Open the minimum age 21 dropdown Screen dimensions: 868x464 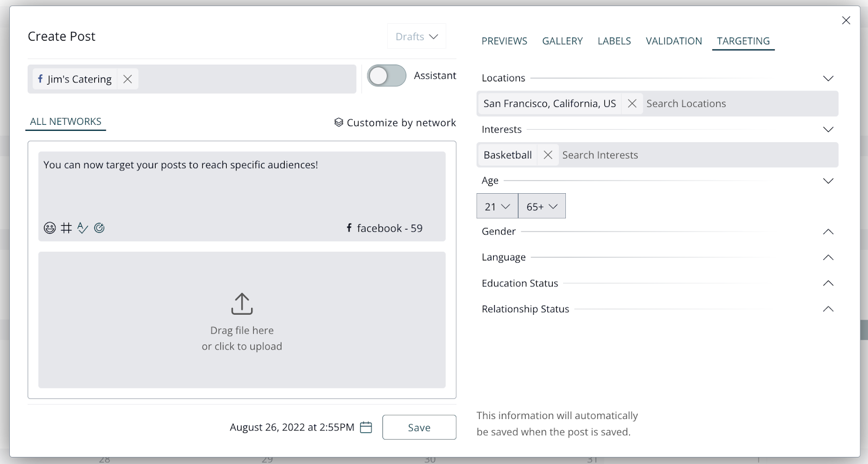497,206
